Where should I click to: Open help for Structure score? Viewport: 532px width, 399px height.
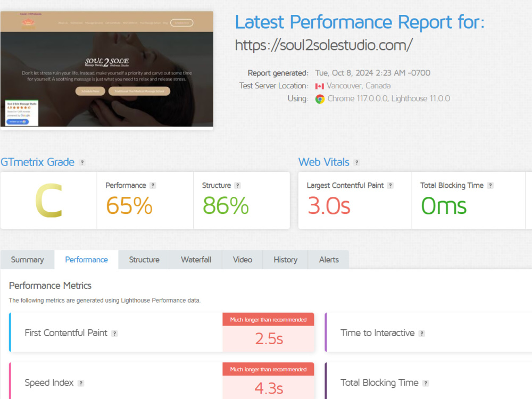[237, 186]
